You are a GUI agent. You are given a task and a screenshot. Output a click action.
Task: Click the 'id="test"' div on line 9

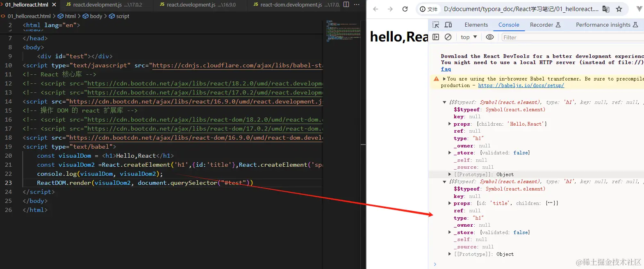(75, 56)
